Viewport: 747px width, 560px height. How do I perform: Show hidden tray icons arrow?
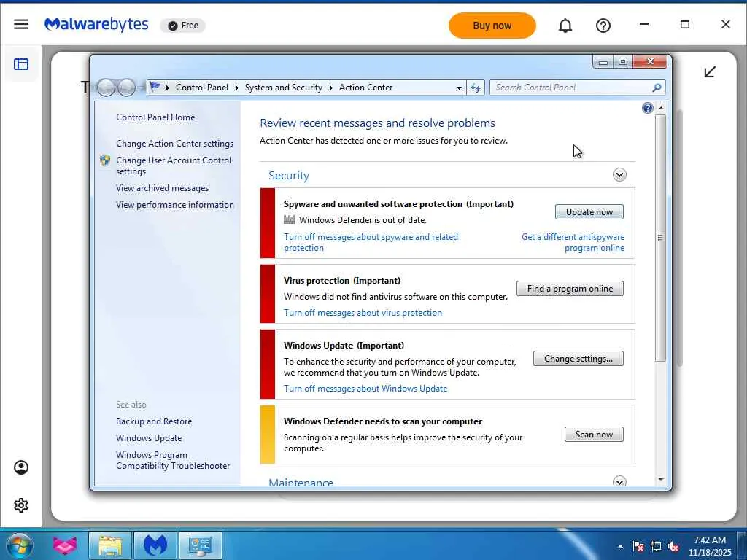pos(620,546)
